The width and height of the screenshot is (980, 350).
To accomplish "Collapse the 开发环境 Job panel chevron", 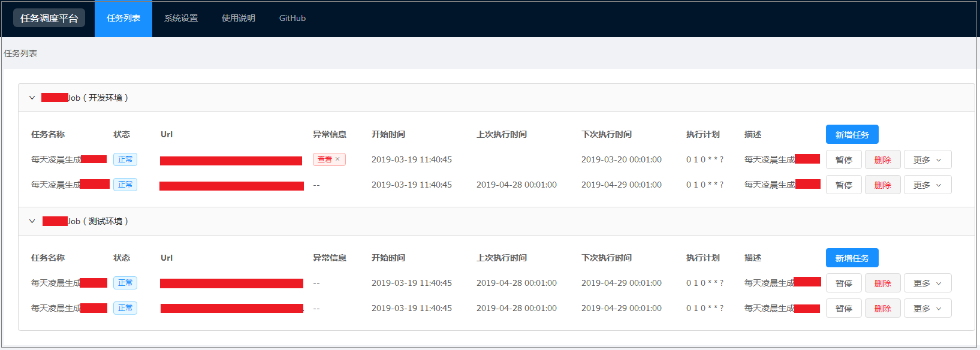I will (32, 98).
